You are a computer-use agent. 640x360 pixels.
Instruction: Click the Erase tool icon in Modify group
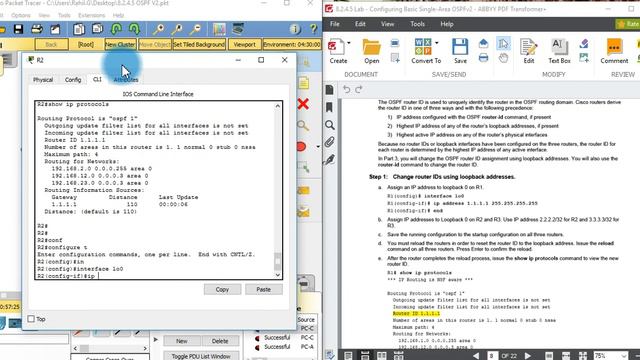pyautogui.click(x=584, y=43)
